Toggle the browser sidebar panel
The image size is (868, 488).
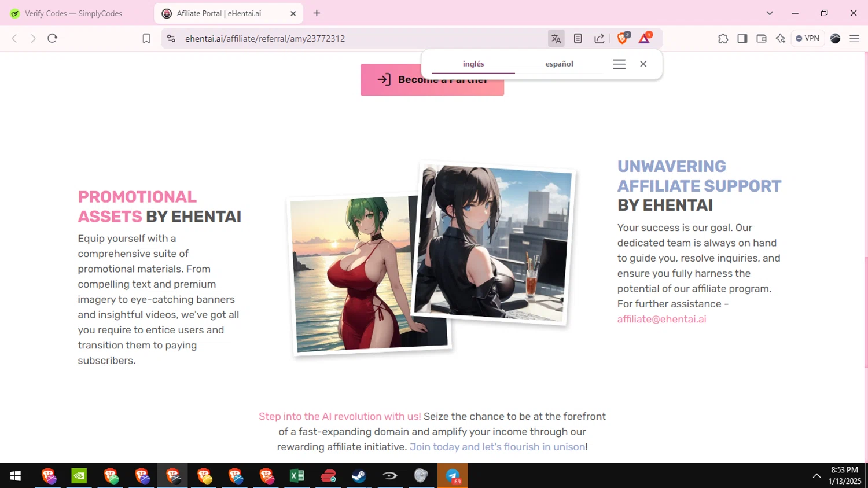pyautogui.click(x=742, y=38)
